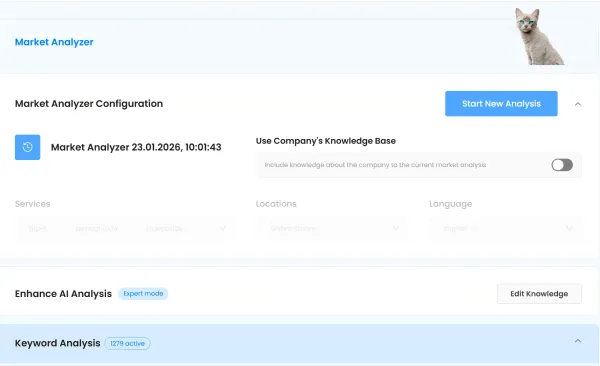This screenshot has height=366, width=600.
Task: Click the 1279 active badge
Action: click(x=127, y=343)
